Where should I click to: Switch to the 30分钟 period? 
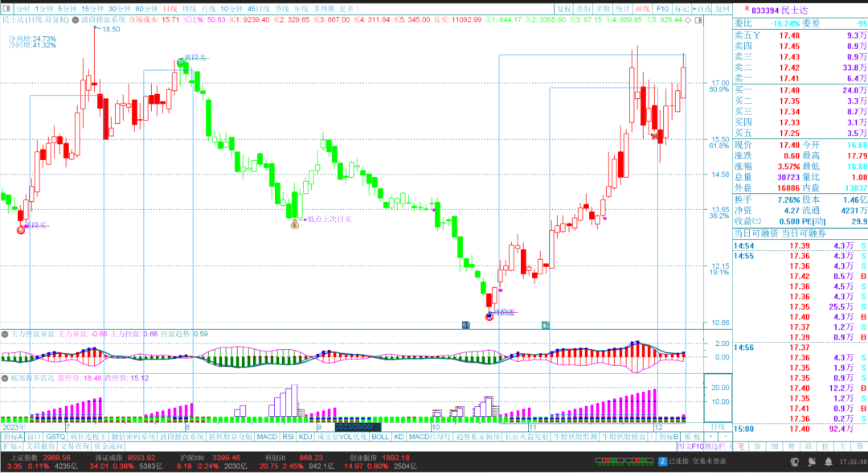point(119,9)
